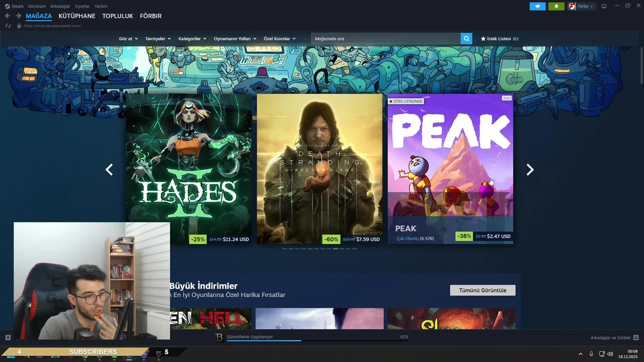Expand the Göz at dropdown
644x362 pixels.
click(128, 39)
